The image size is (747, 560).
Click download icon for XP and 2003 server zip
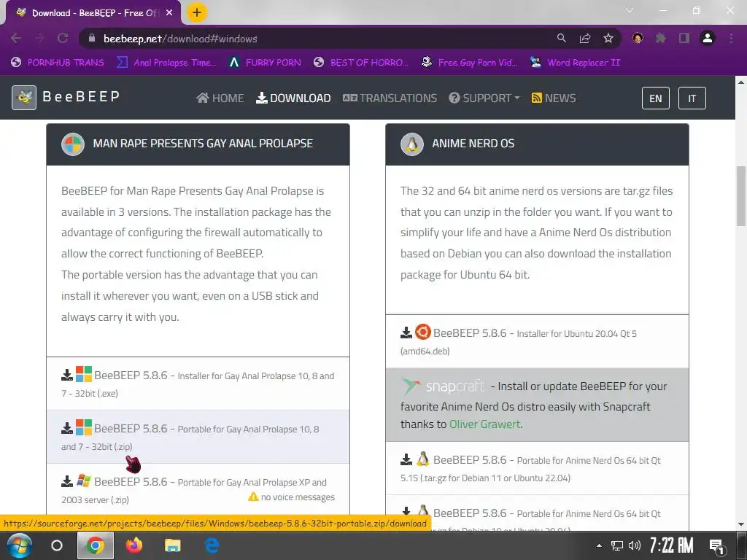(x=67, y=481)
